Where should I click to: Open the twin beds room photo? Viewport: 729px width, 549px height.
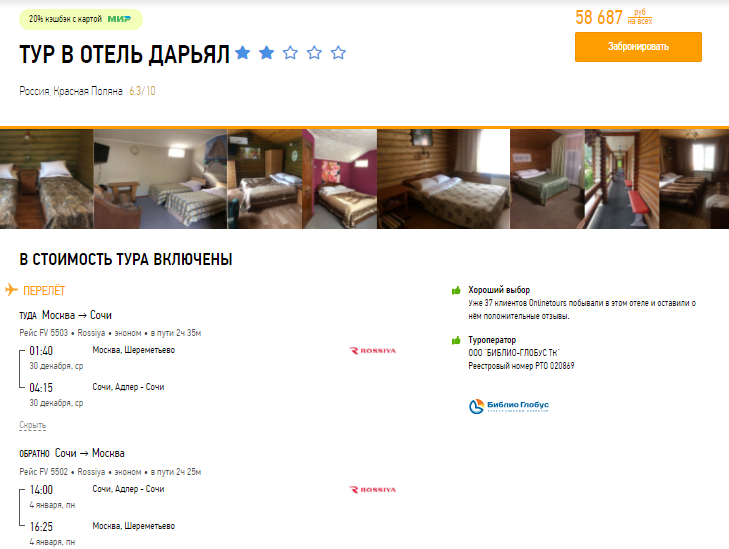point(46,179)
